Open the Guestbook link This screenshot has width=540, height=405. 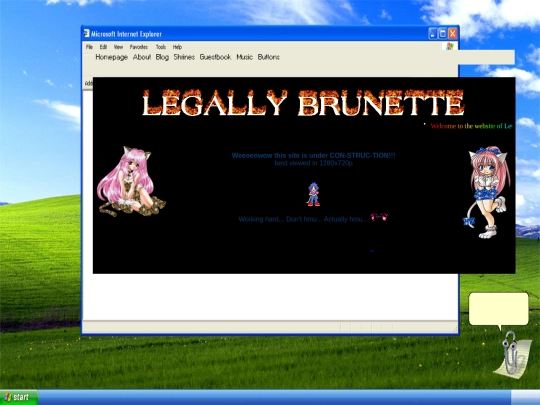215,57
